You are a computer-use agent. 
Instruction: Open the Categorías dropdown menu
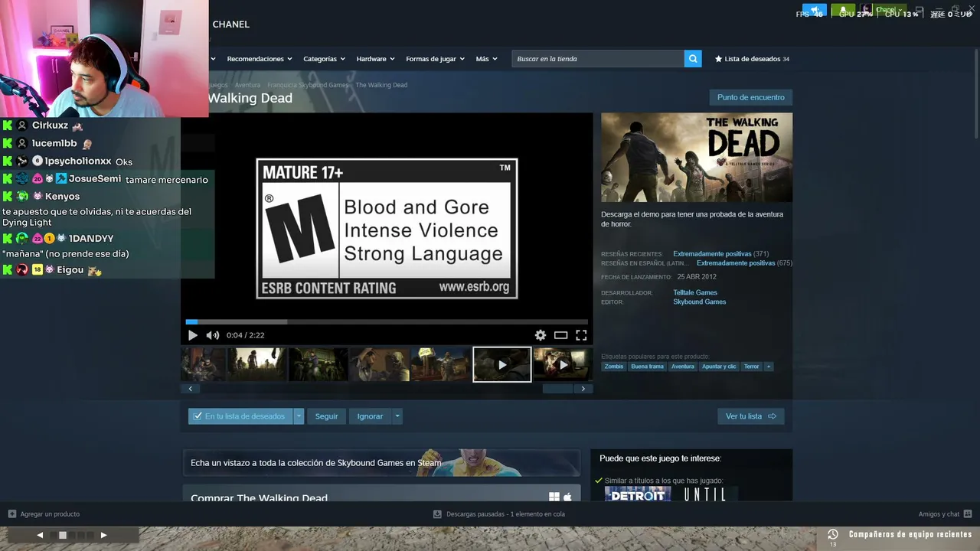click(x=324, y=59)
